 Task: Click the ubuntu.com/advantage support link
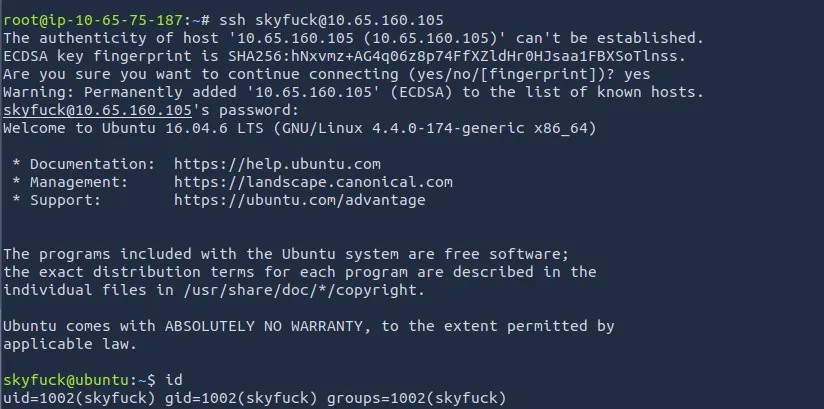(x=299, y=200)
